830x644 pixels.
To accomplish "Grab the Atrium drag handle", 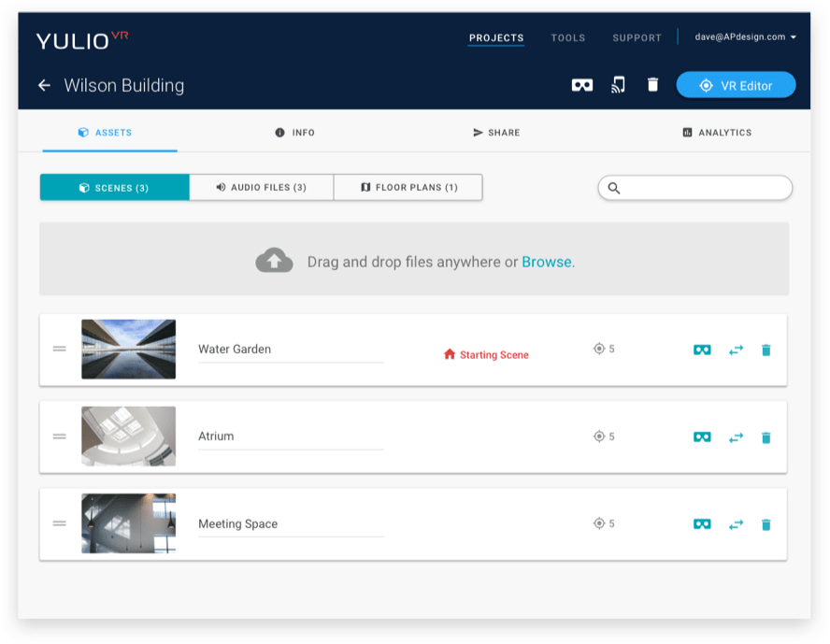I will point(59,436).
